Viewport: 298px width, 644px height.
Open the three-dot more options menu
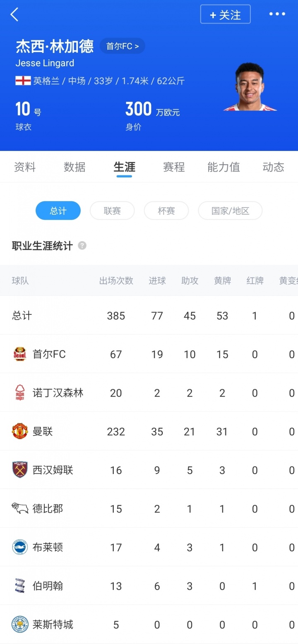pos(277,14)
